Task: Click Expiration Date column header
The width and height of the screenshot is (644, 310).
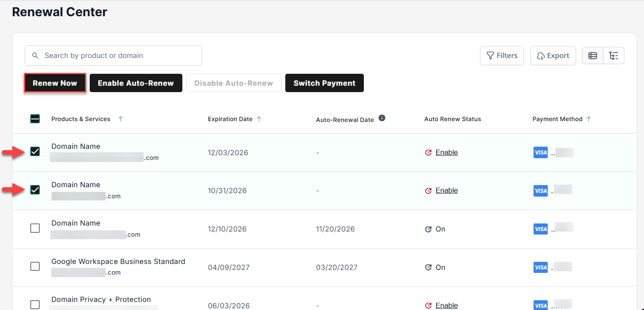Action: [230, 119]
